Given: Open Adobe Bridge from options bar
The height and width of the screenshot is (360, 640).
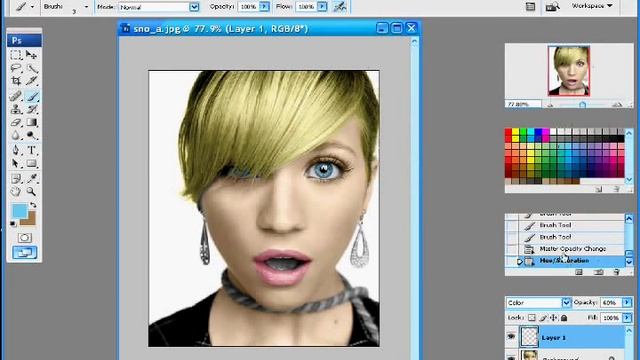Looking at the screenshot, I should click(x=552, y=6).
